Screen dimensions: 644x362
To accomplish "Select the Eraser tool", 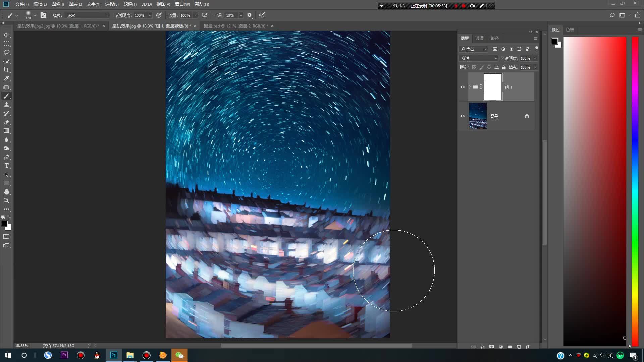I will (x=6, y=122).
